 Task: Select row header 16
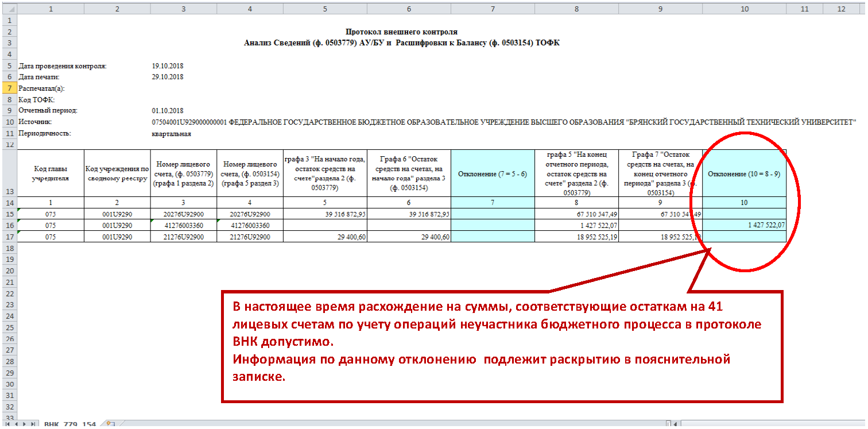click(9, 225)
